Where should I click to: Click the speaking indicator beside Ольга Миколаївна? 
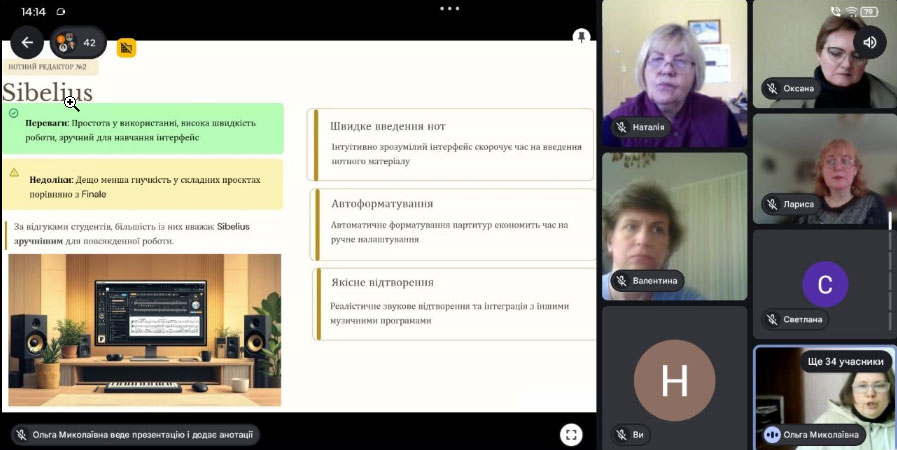pyautogui.click(x=772, y=435)
